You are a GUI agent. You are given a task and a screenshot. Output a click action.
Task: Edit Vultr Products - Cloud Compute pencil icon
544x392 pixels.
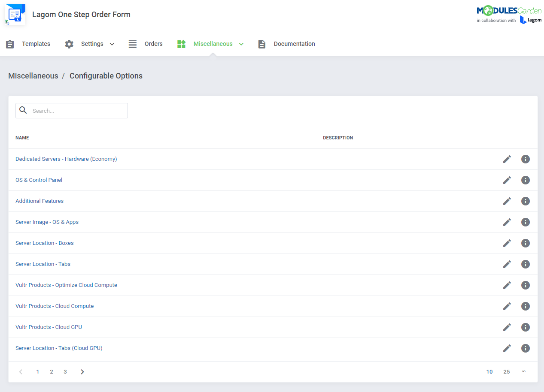click(507, 306)
